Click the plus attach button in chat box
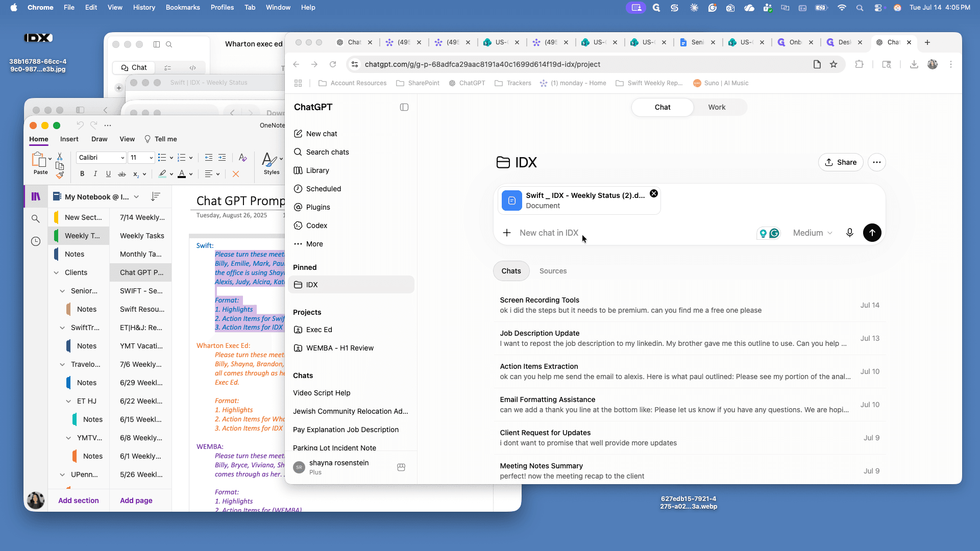Screen dimensions: 980x551 click(507, 233)
